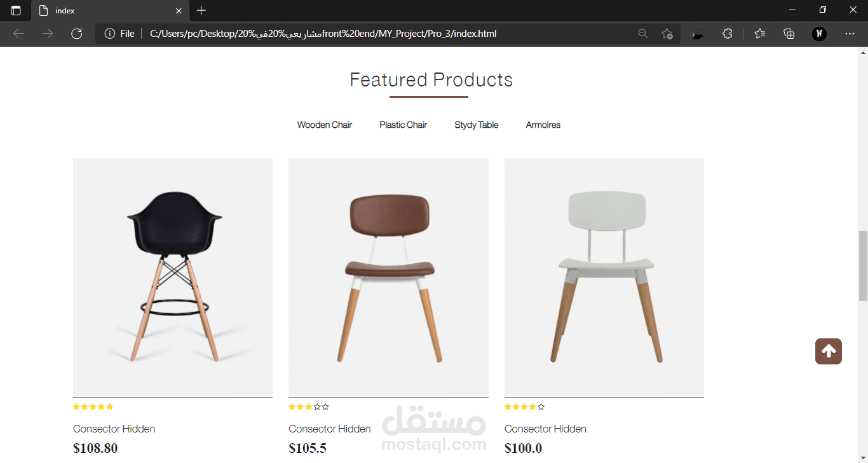Click the scroll-to-top arrow button
The height and width of the screenshot is (463, 868).
828,351
